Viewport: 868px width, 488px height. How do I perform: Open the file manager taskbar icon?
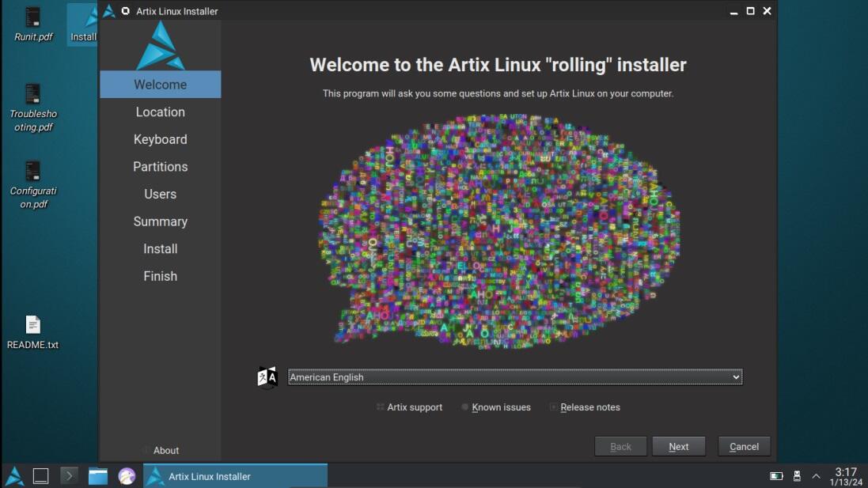pyautogui.click(x=98, y=476)
